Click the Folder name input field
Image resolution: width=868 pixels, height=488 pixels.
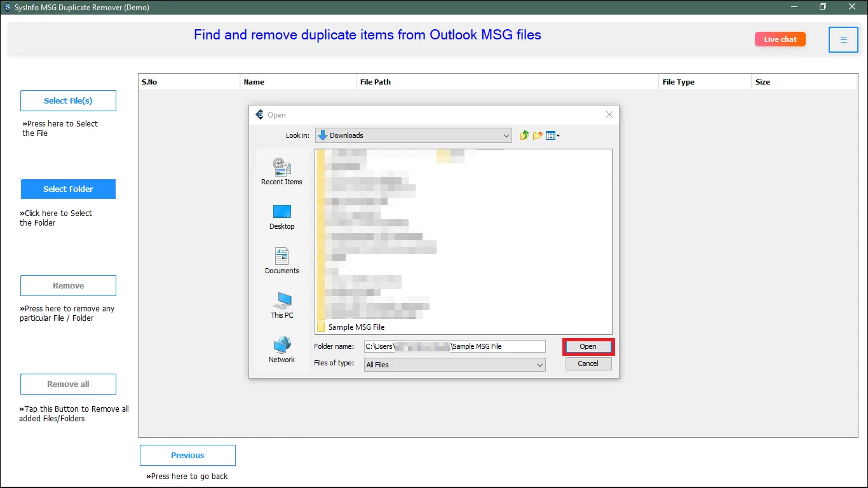click(454, 346)
